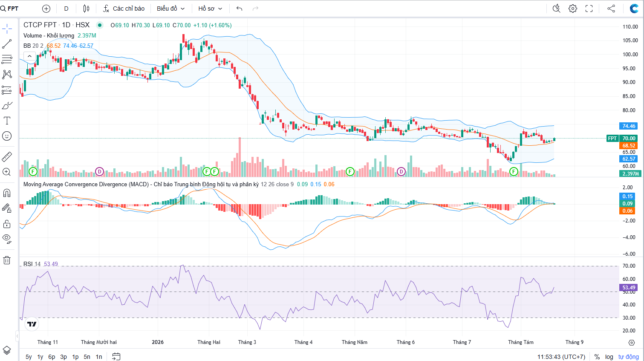
Task: Open chart settings gear in top toolbar
Action: 573,9
